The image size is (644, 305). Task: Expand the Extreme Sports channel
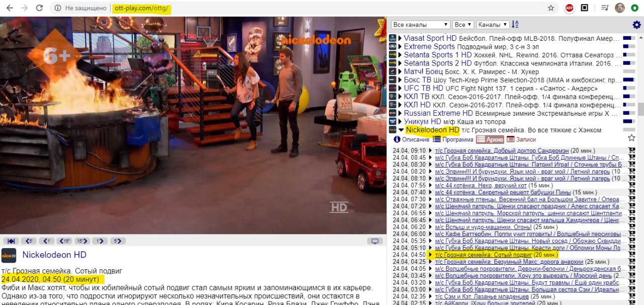(x=400, y=47)
